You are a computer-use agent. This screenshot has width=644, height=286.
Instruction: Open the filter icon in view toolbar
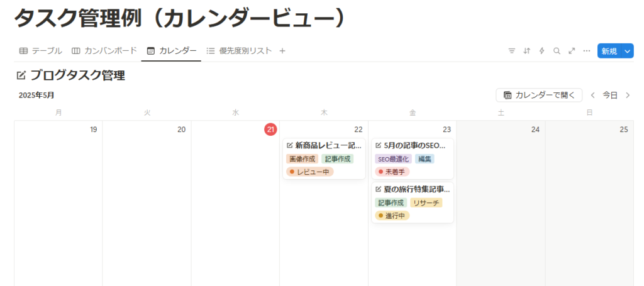coord(511,51)
